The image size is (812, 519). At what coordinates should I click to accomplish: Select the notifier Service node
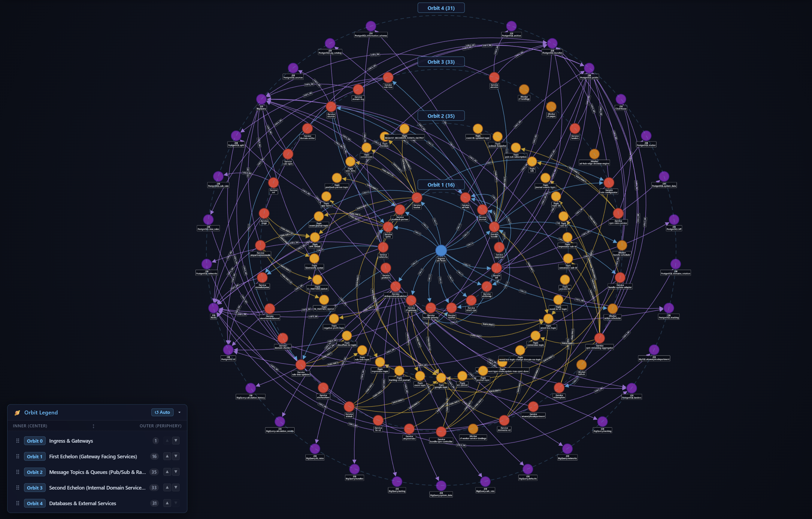point(452,308)
